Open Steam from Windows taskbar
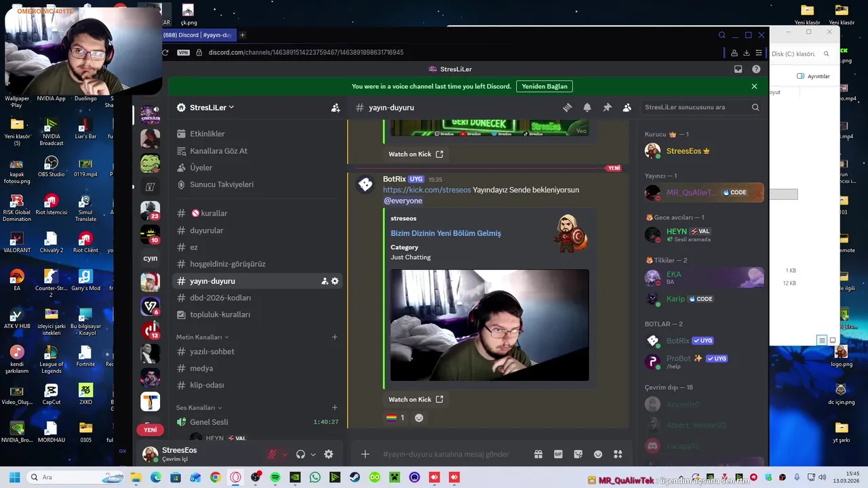Viewport: 868px width, 488px height. tap(355, 477)
